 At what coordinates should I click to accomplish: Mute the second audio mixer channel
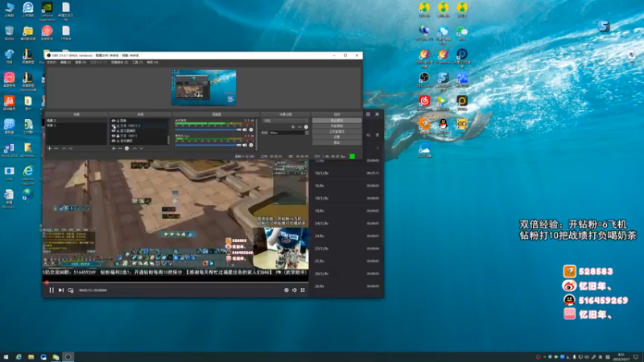245,145
